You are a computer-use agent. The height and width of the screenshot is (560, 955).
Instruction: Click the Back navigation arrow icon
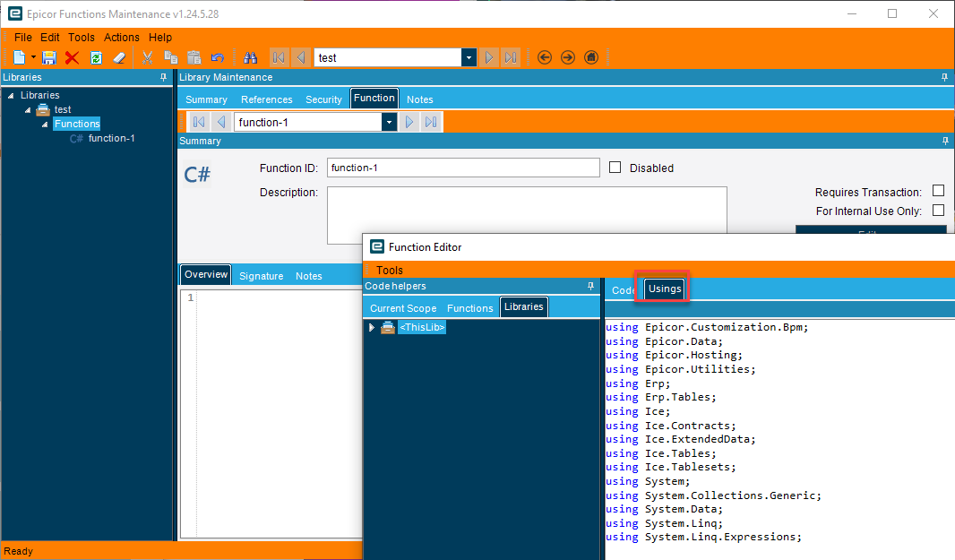[x=545, y=57]
